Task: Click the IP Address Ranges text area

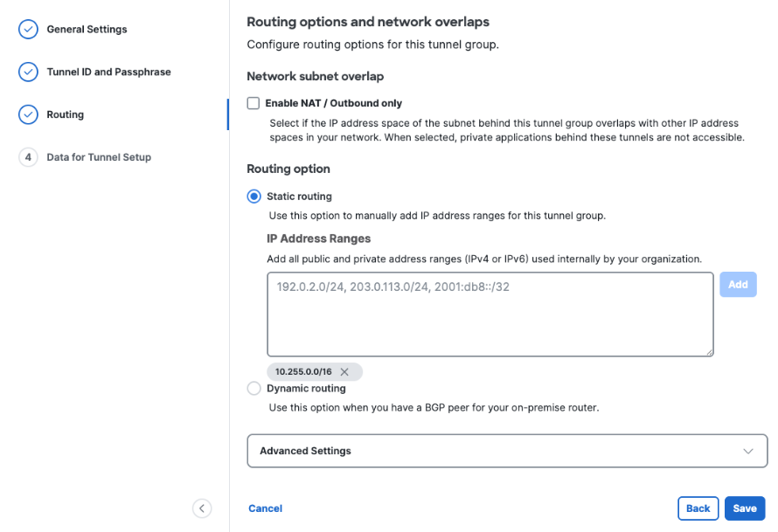Action: pyautogui.click(x=490, y=314)
